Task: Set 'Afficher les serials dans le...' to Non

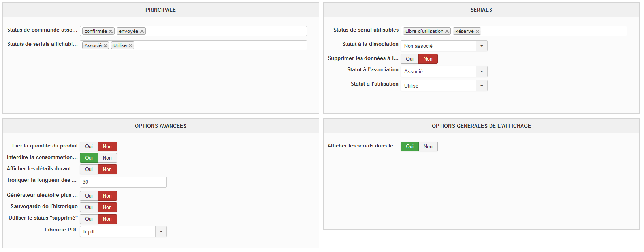Action: pyautogui.click(x=428, y=147)
